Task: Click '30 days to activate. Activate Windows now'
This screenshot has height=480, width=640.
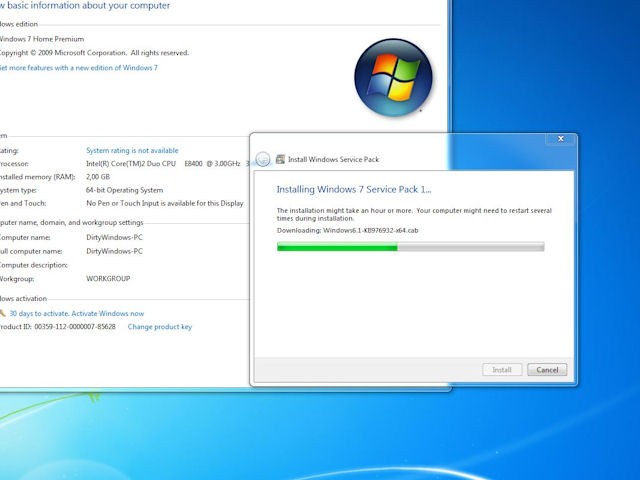Action: [77, 313]
